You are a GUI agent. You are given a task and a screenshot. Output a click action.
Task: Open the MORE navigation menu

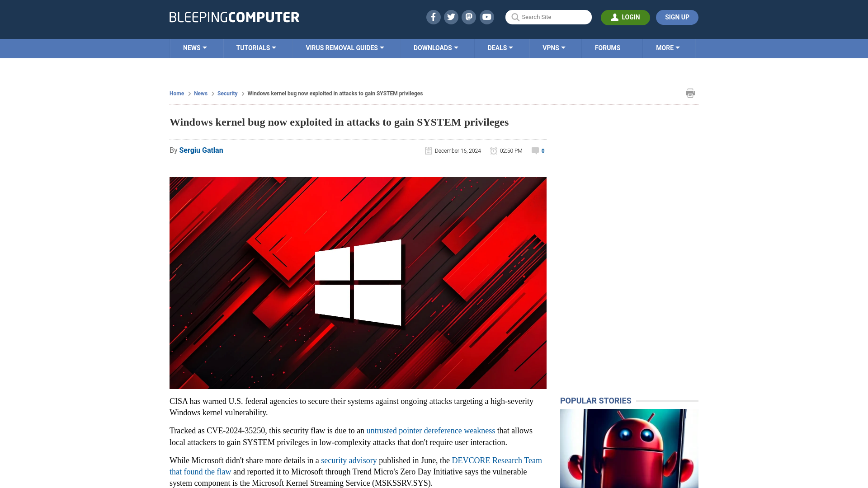[x=668, y=48]
